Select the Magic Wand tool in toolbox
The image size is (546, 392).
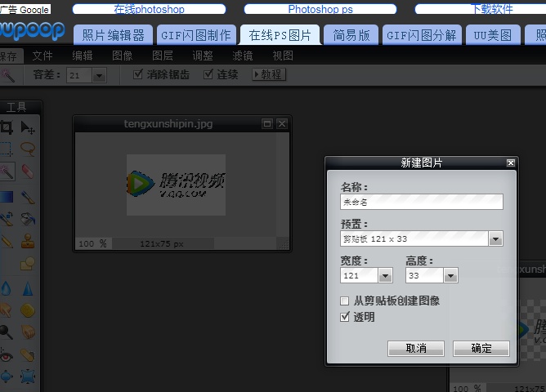[7, 171]
